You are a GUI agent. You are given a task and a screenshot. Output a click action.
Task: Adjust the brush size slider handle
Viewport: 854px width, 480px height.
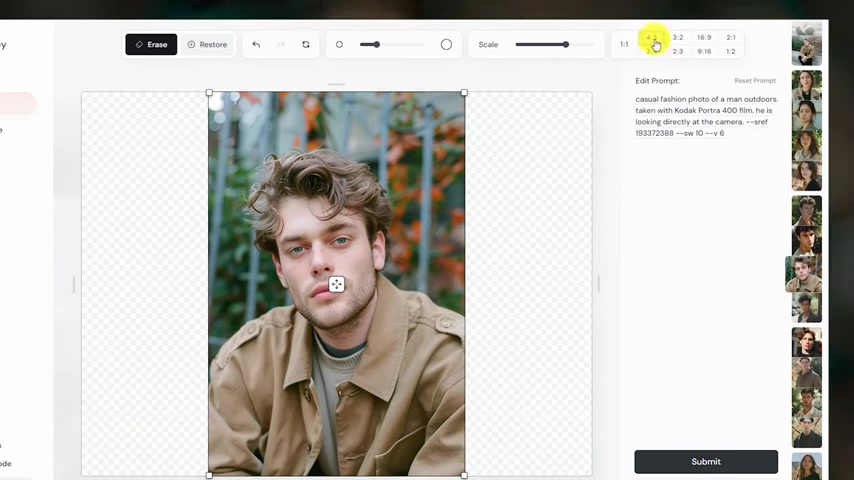376,45
